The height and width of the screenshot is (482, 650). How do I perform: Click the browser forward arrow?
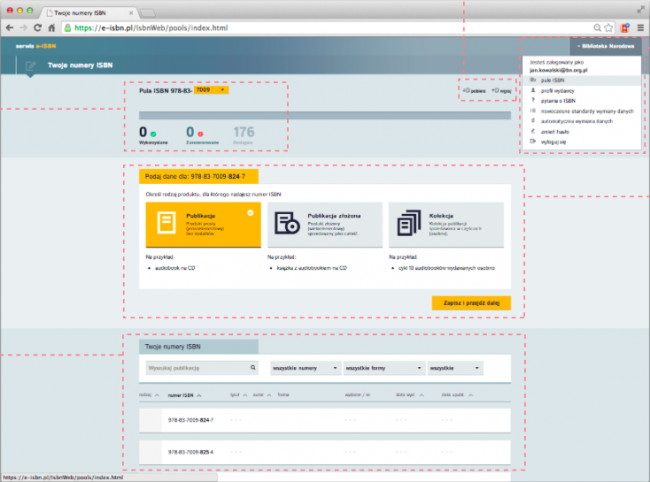click(x=24, y=28)
